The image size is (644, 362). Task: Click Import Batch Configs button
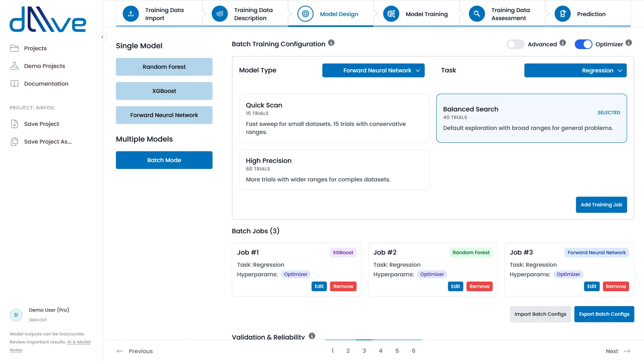(540, 314)
